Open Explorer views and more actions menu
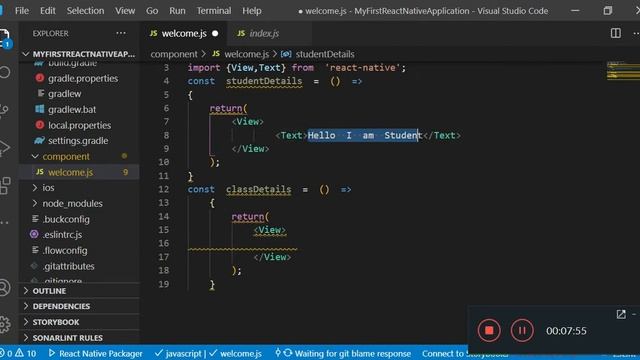 coord(121,33)
